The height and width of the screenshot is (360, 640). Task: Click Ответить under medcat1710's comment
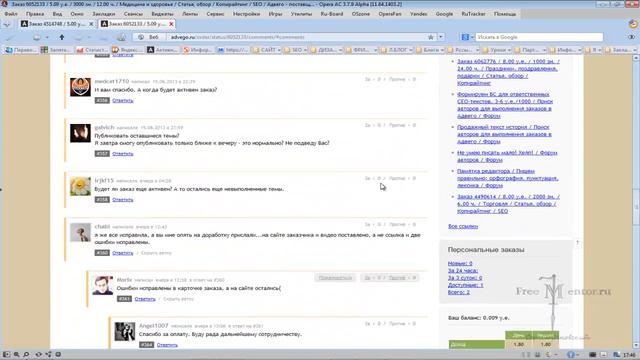tap(122, 100)
